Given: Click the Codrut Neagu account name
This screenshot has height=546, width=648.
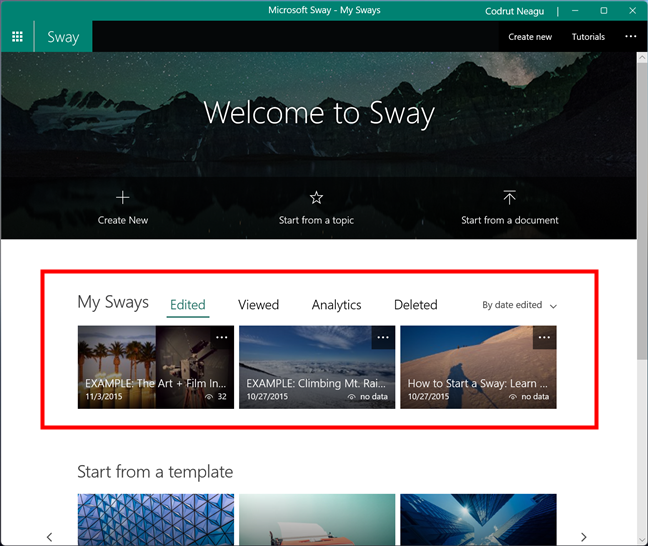Looking at the screenshot, I should tap(514, 11).
